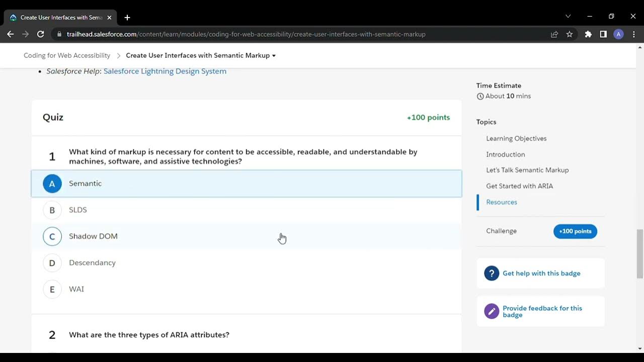Select answer A Semantic

coord(247,184)
